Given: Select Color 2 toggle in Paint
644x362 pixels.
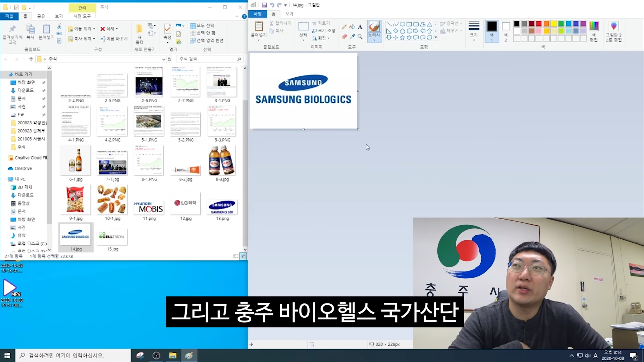Looking at the screenshot, I should 506,31.
